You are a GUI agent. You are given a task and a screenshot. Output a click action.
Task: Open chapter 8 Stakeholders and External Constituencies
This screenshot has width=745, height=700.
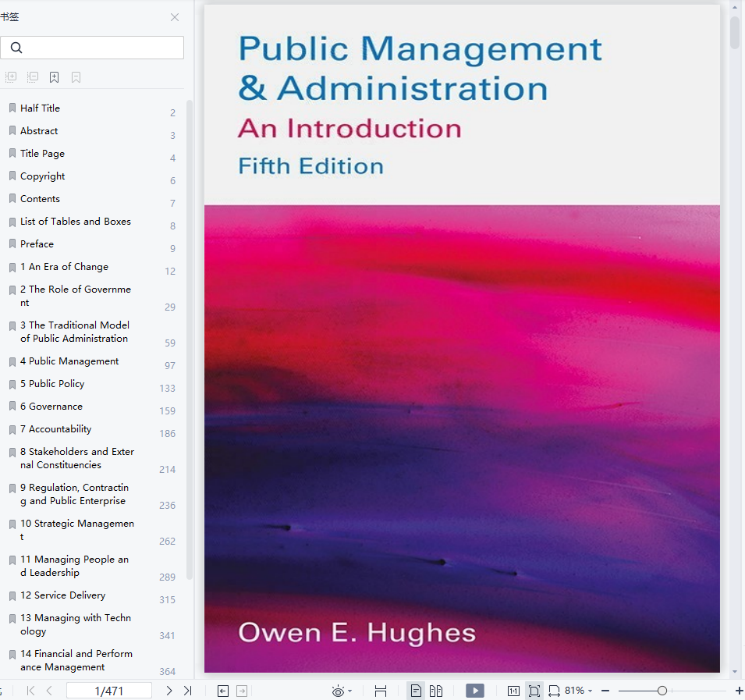(77, 458)
